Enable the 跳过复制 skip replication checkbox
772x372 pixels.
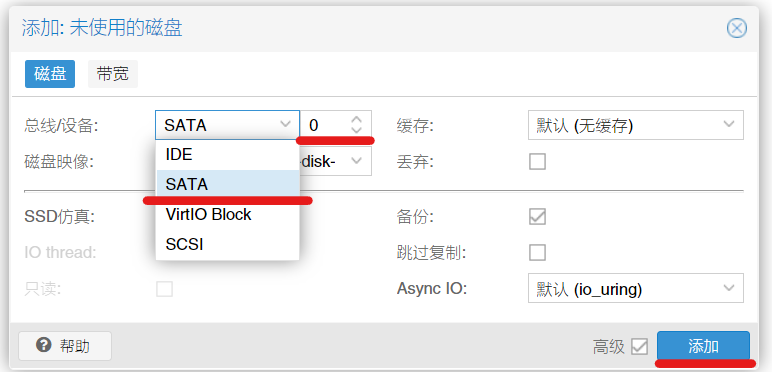click(x=537, y=252)
